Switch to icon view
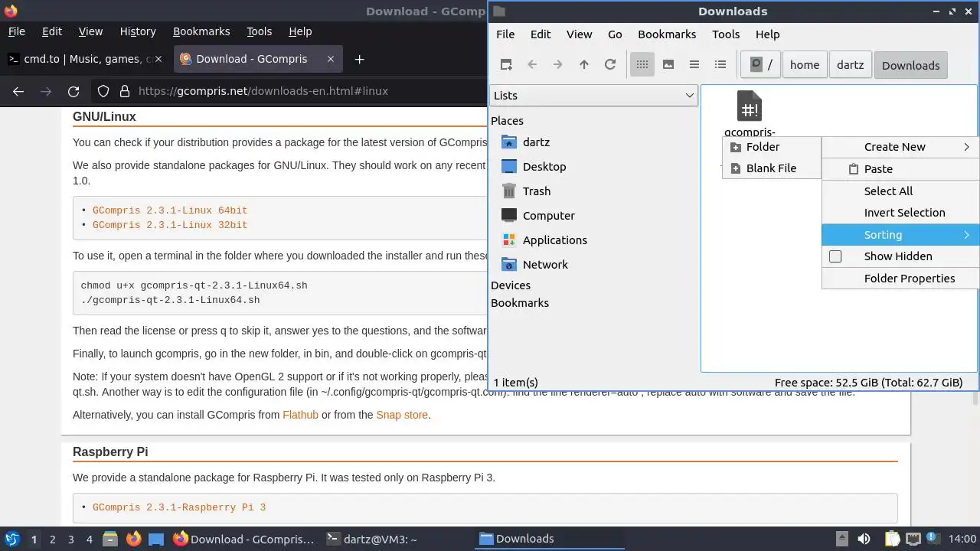 coord(642,65)
